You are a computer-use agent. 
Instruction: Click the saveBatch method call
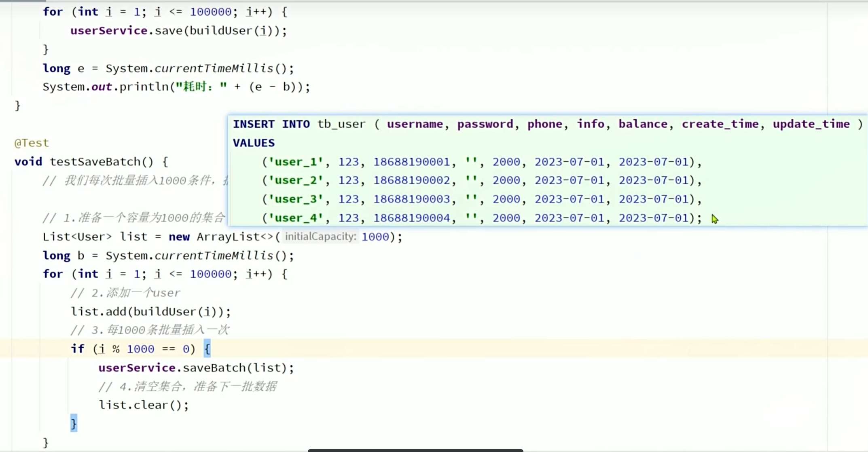214,368
